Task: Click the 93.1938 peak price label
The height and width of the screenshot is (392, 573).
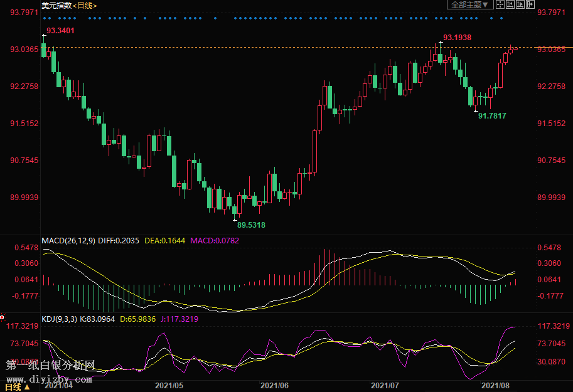Action: pyautogui.click(x=457, y=38)
